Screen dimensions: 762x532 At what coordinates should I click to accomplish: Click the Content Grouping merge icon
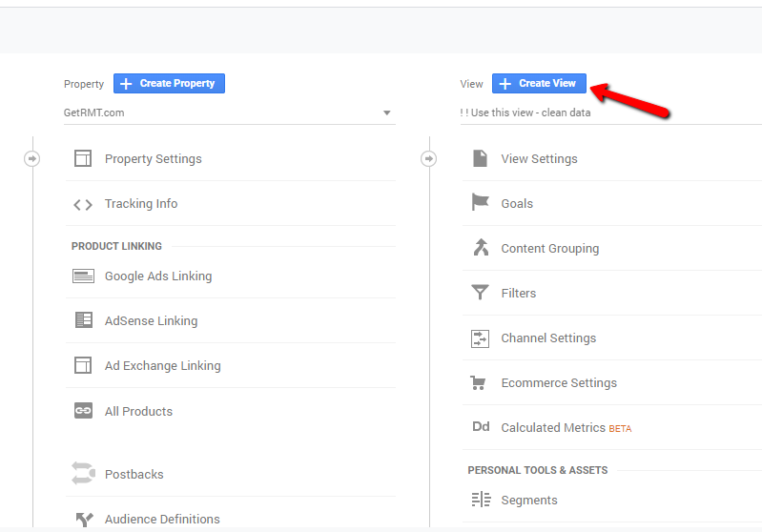(x=481, y=247)
